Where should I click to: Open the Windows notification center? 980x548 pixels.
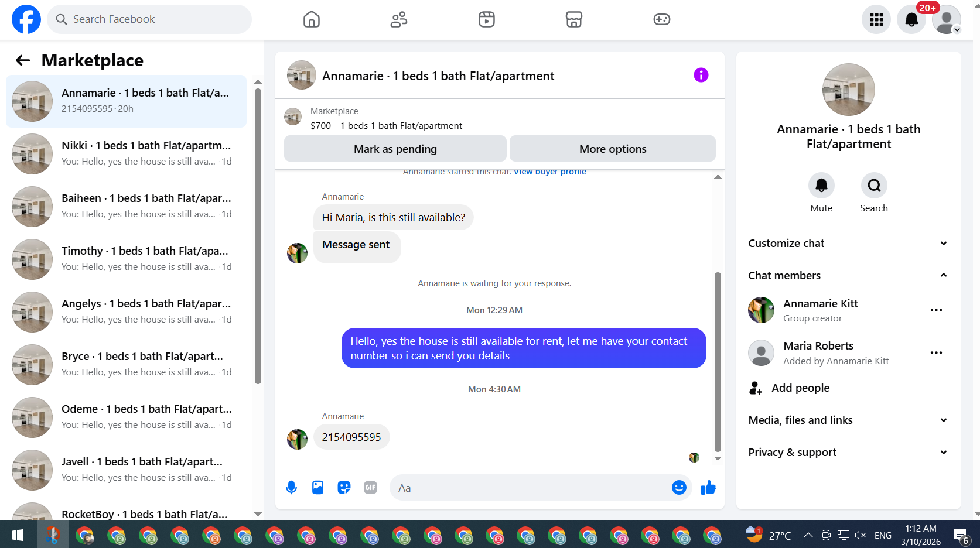pyautogui.click(x=961, y=535)
